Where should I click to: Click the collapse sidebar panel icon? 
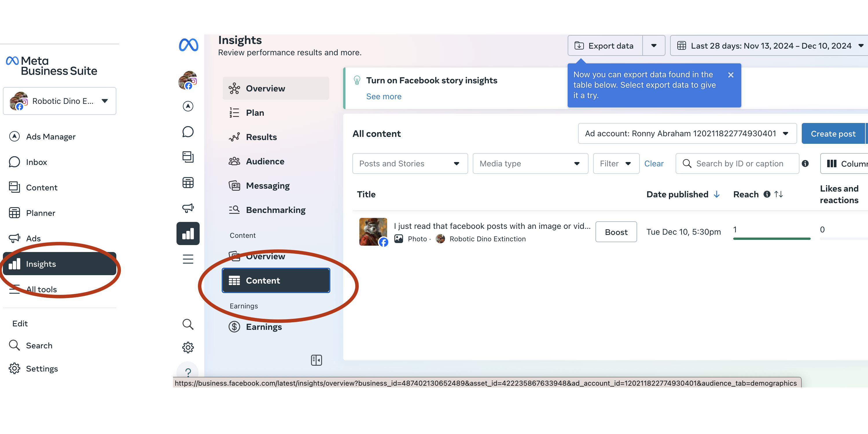(316, 360)
